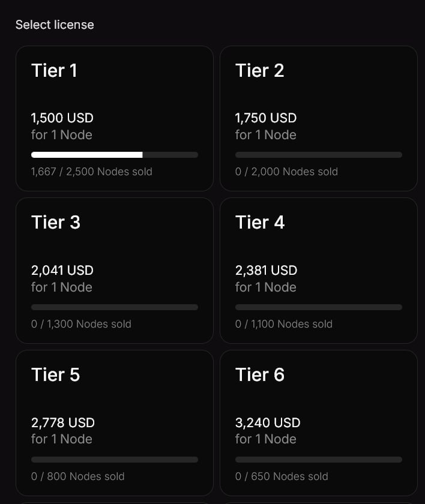The image size is (425, 504).
Task: Click the '0 / 1,100 Nodes sold' text
Action: pyautogui.click(x=284, y=324)
